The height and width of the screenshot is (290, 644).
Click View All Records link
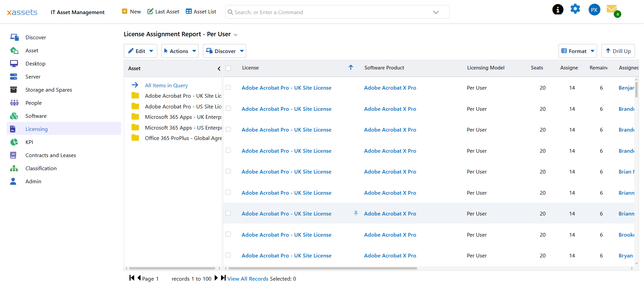tap(248, 279)
